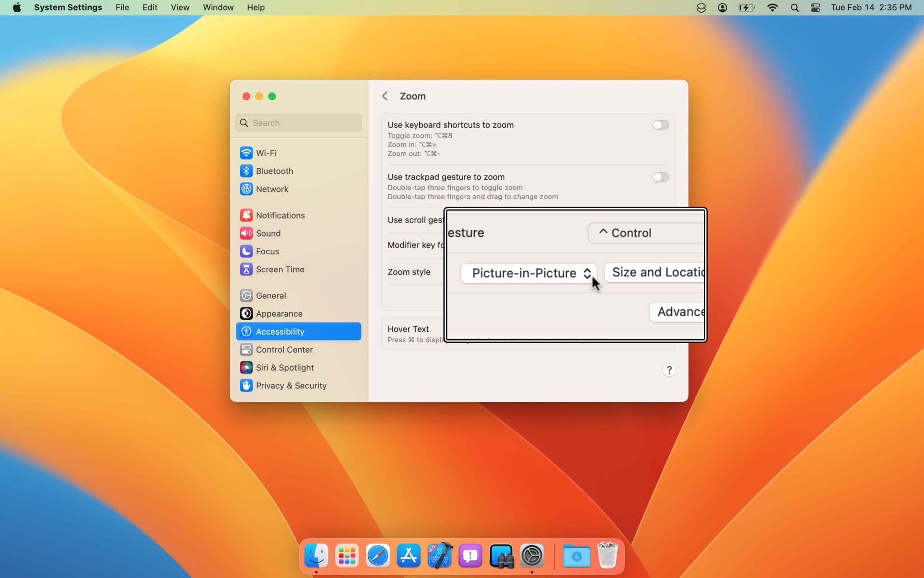The width and height of the screenshot is (924, 578).
Task: Open Screen Time settings
Action: (279, 270)
